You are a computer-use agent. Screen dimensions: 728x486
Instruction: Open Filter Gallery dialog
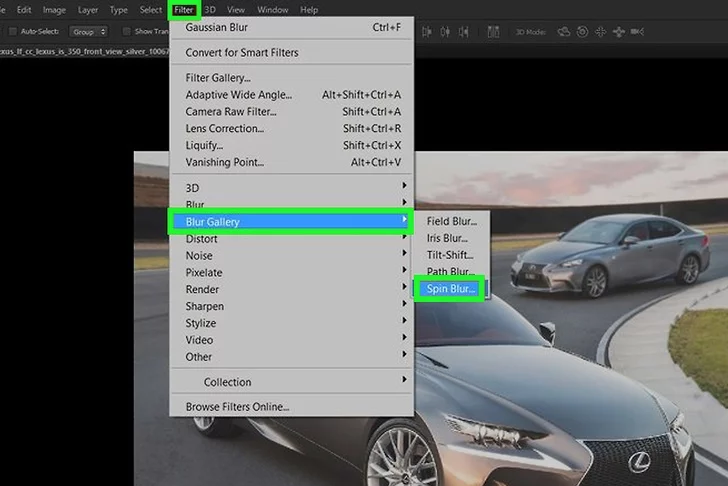218,78
